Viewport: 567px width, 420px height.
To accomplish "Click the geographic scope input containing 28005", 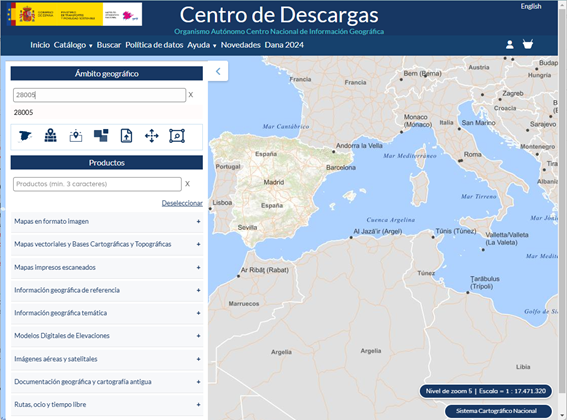I will point(99,95).
